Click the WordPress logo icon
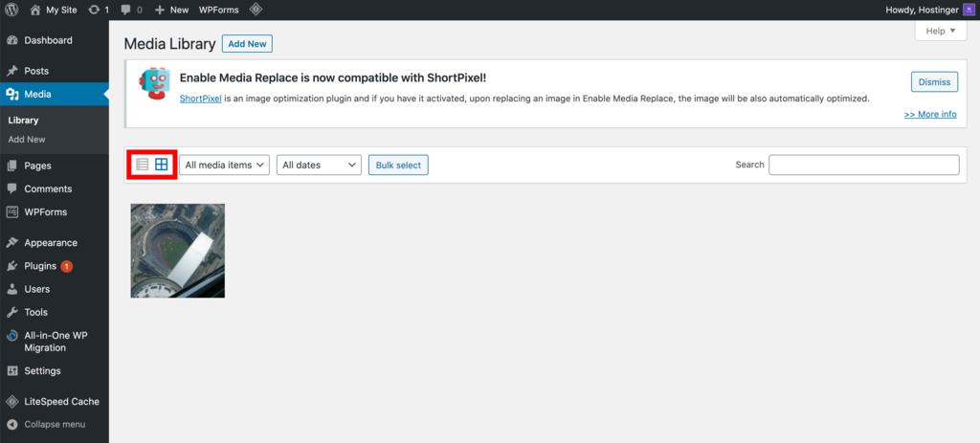The height and width of the screenshot is (443, 980). 12,10
